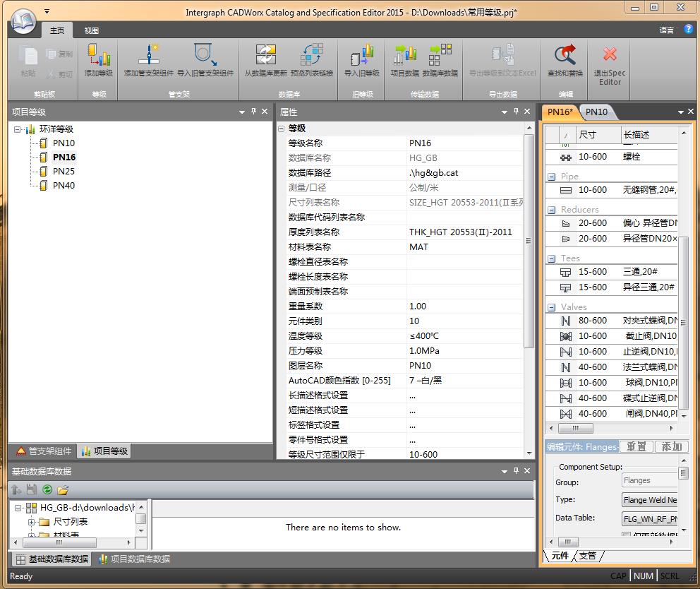
Task: Select PN25 in the project tree
Action: click(x=64, y=172)
